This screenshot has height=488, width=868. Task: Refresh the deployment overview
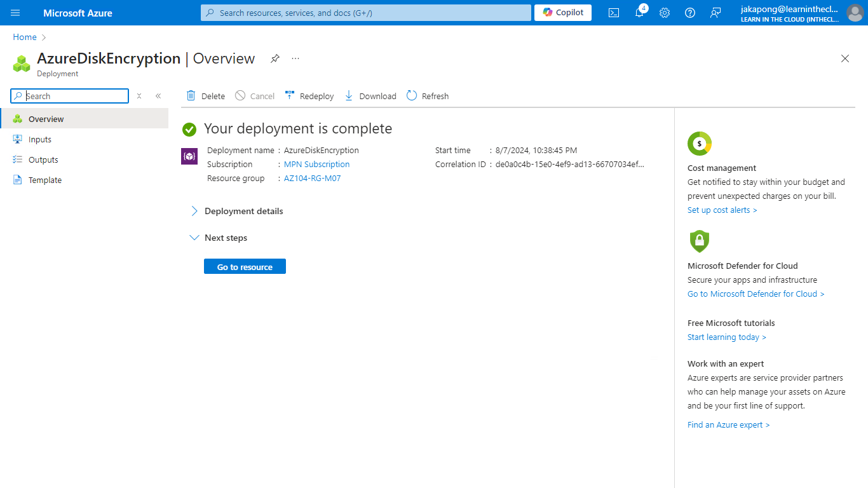pyautogui.click(x=428, y=96)
